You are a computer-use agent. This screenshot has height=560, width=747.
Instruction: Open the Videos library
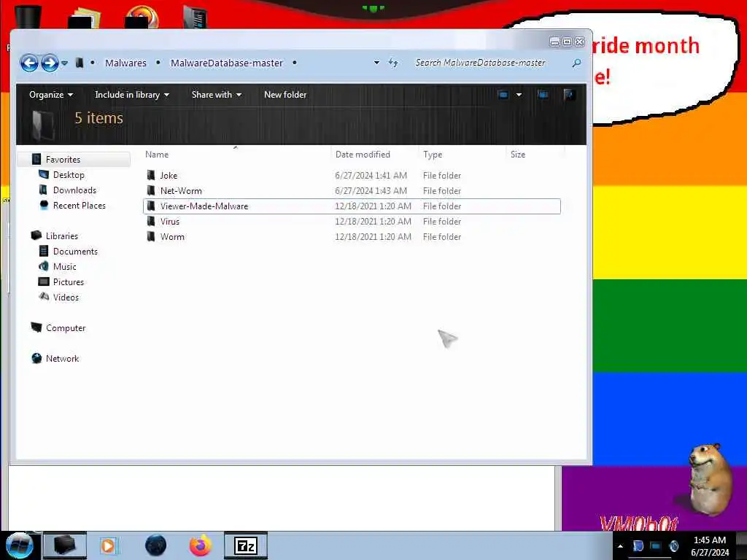point(66,297)
